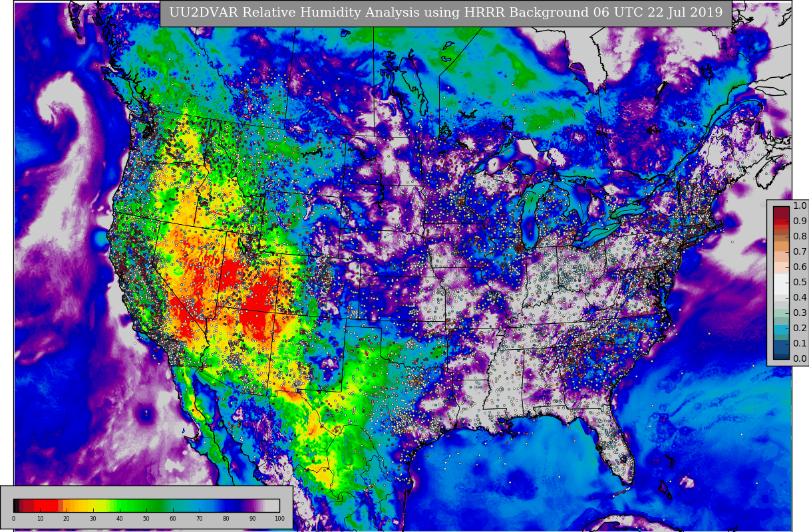Click the '0.3' label on right colorbar

coord(800,313)
